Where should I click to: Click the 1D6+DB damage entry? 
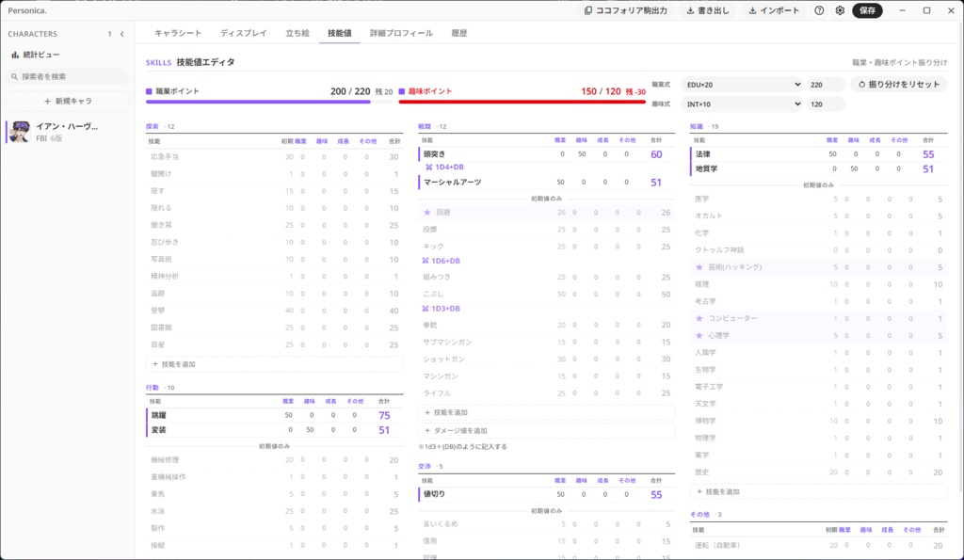(441, 261)
